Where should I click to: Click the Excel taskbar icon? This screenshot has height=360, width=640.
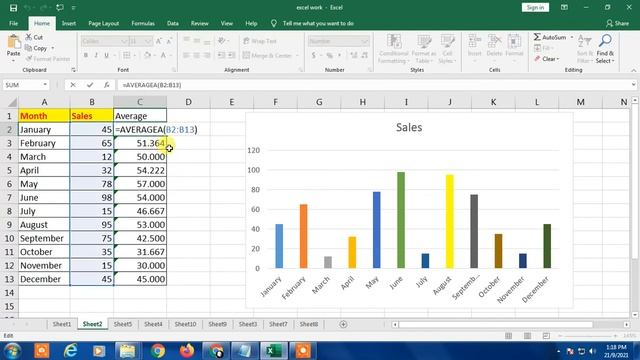pos(273,351)
